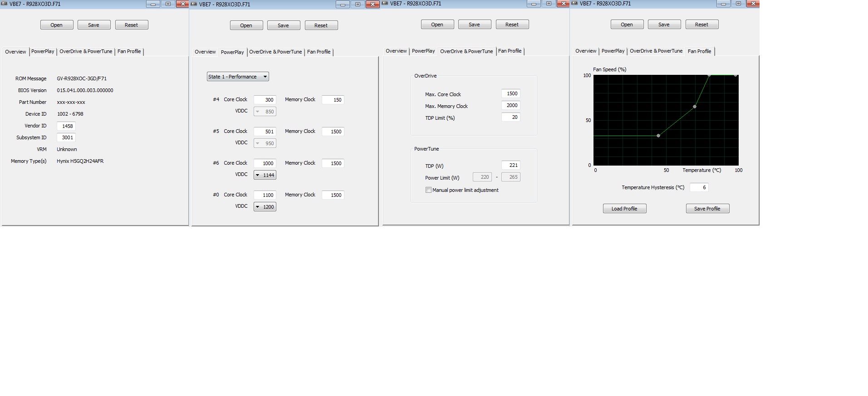
Task: Click disabled VDDC dropdown showing 850
Action: pos(265,112)
